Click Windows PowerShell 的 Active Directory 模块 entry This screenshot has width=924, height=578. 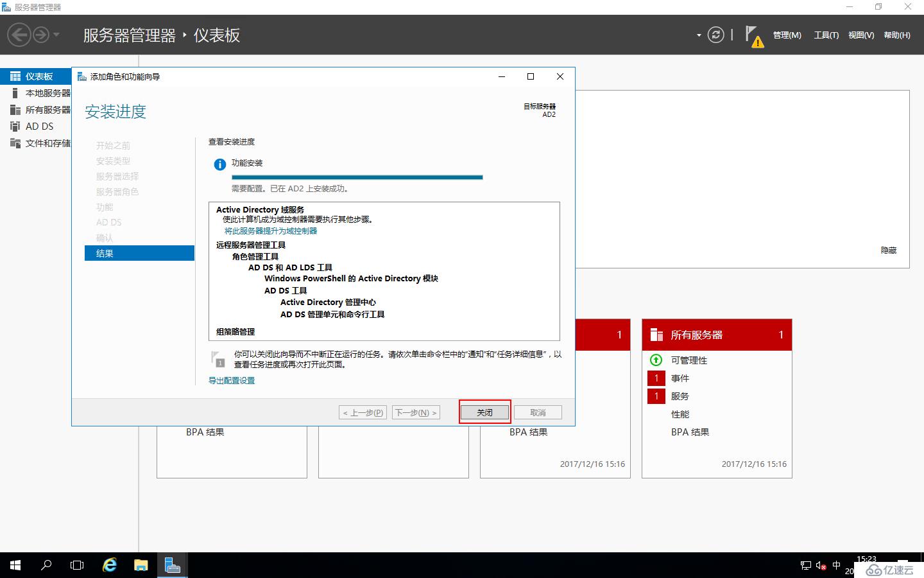click(x=351, y=278)
